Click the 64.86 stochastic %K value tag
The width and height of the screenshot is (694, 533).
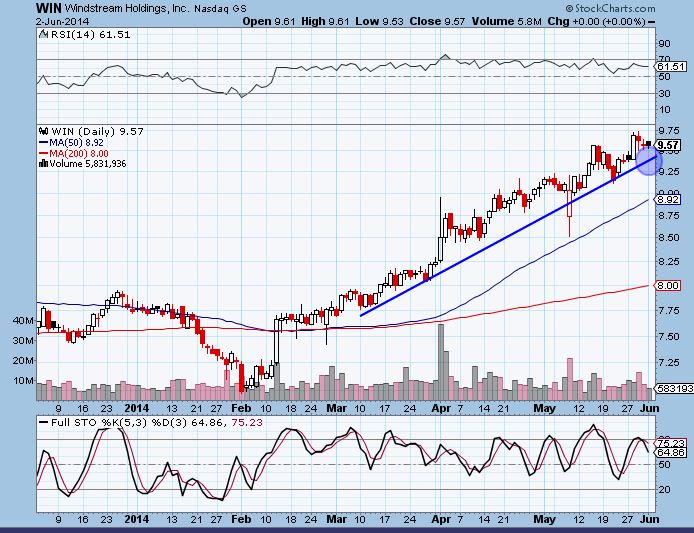pos(671,452)
